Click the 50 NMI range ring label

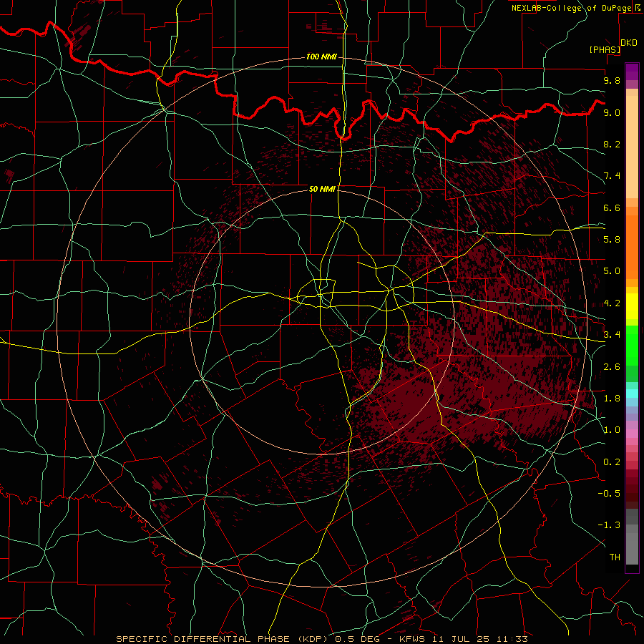pos(322,189)
